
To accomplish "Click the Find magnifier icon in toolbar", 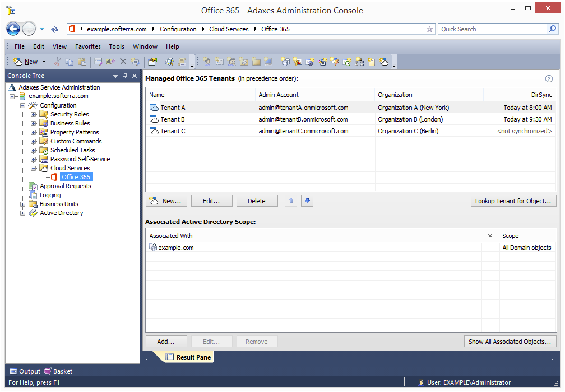I will pos(169,62).
